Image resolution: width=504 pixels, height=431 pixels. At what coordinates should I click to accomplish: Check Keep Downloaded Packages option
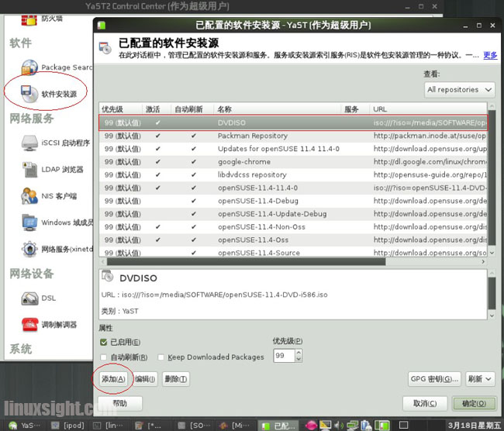coord(161,357)
